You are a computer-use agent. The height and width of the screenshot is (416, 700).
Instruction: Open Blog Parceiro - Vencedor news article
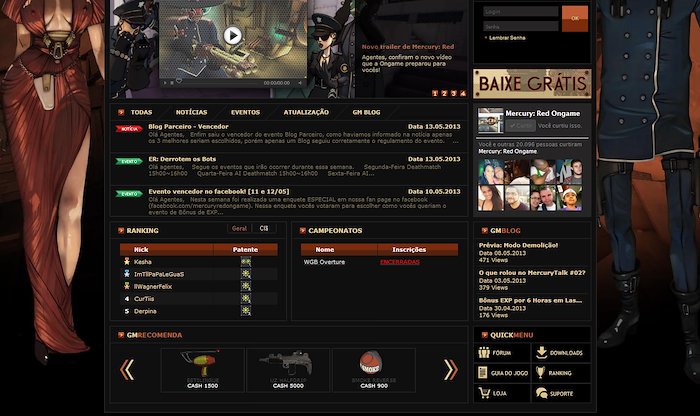188,126
